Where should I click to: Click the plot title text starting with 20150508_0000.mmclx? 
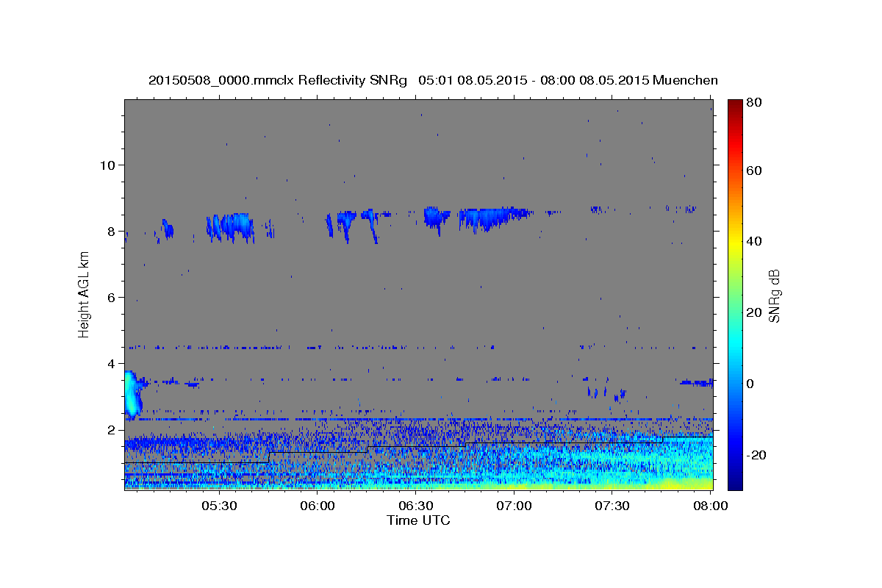[433, 80]
